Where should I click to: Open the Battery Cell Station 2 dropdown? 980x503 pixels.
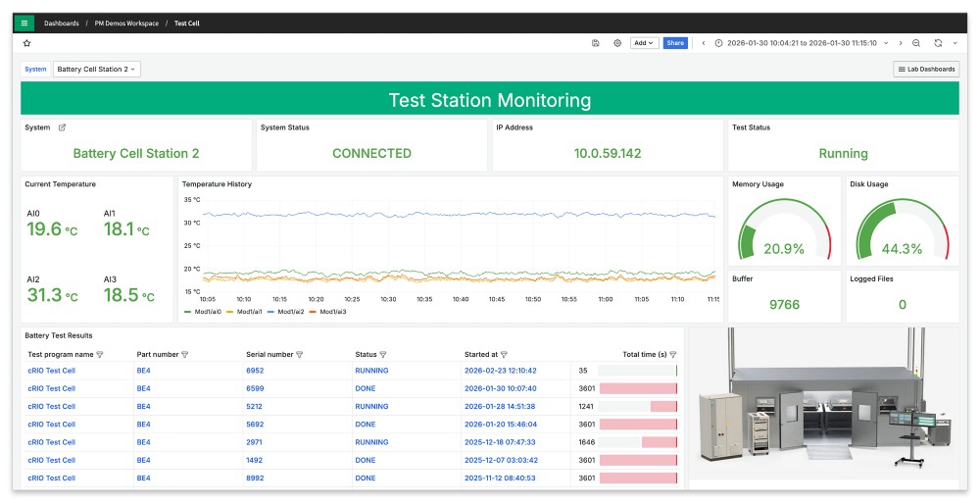point(97,70)
